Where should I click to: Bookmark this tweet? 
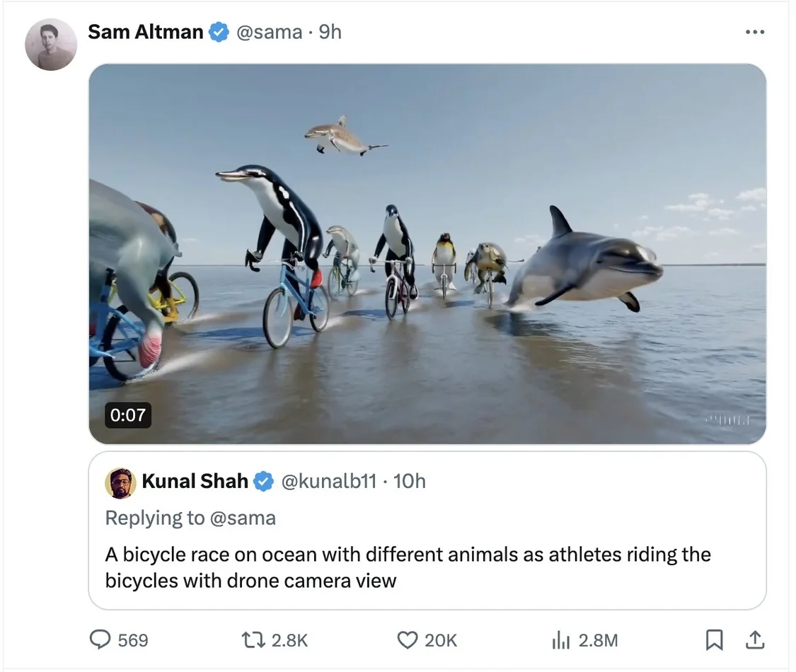pos(714,639)
